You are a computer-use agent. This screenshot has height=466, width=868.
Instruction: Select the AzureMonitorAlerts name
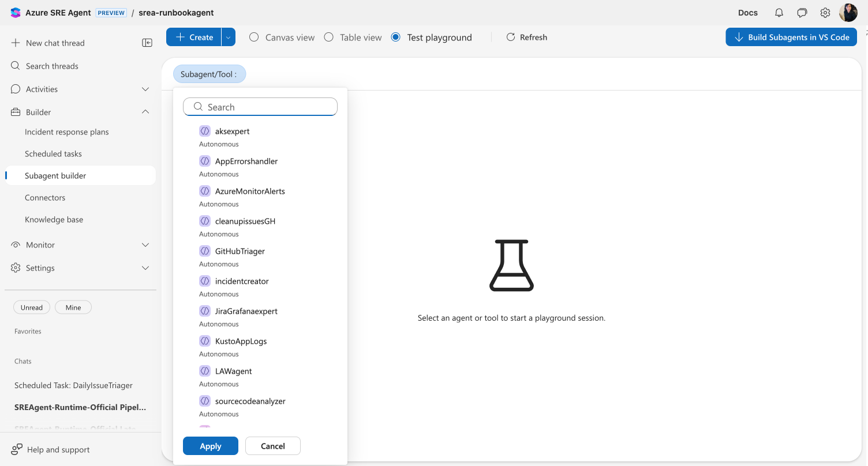[250, 191]
